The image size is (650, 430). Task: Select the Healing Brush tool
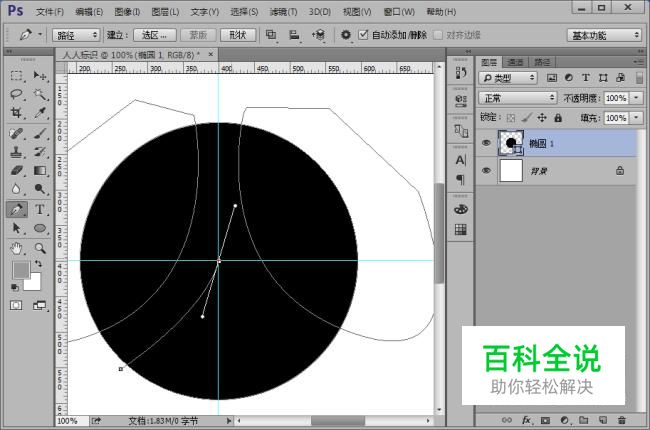[16, 134]
